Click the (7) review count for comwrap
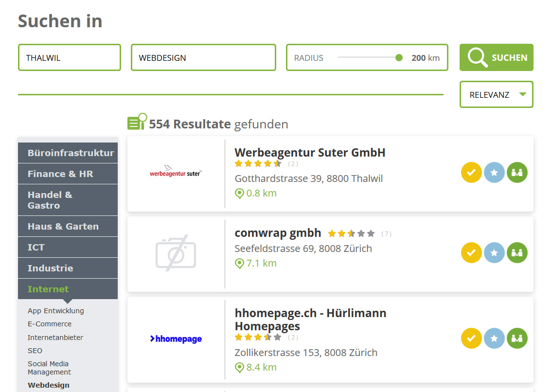 [386, 234]
